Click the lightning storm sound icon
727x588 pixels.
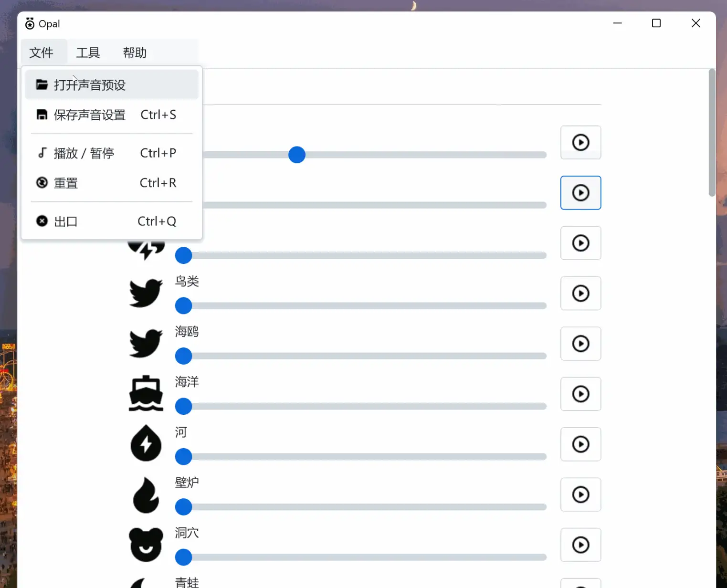pyautogui.click(x=146, y=250)
